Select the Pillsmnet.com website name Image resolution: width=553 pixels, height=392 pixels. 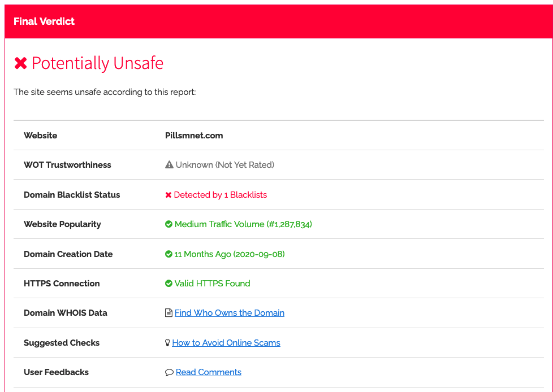[x=194, y=136]
